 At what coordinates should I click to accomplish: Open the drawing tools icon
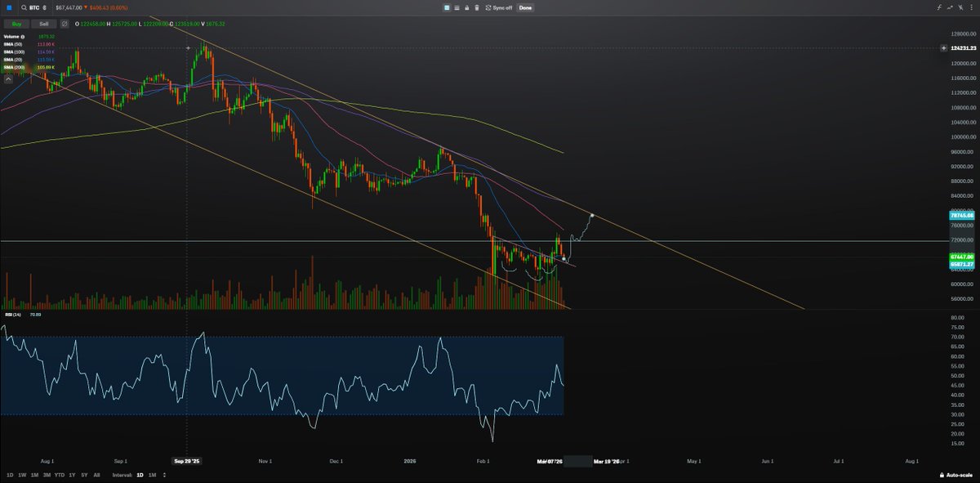(962, 7)
